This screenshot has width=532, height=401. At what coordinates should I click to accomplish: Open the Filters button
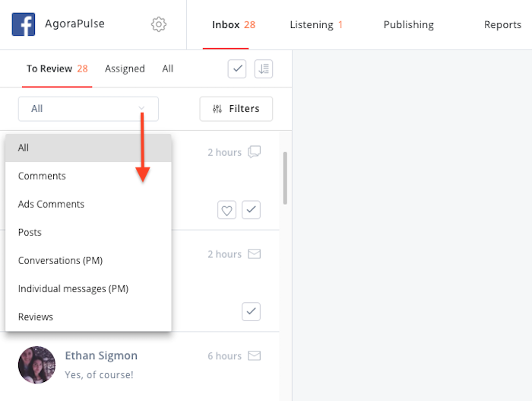point(236,109)
